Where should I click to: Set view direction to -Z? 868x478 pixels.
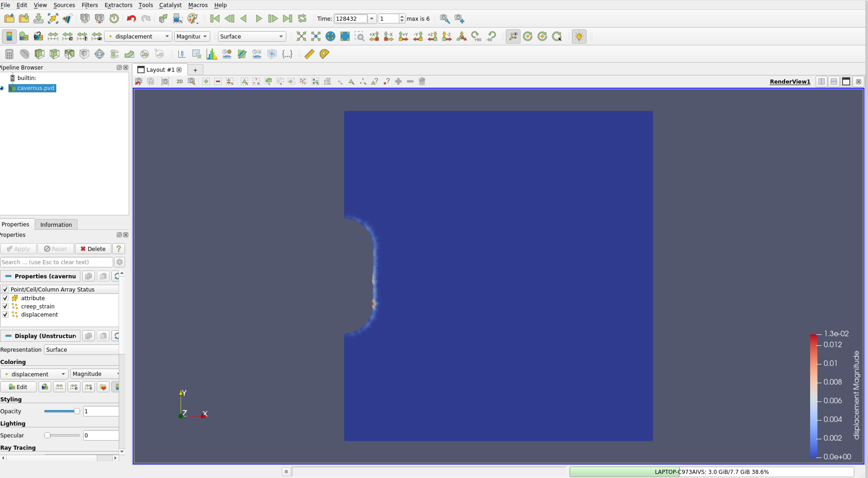(447, 36)
